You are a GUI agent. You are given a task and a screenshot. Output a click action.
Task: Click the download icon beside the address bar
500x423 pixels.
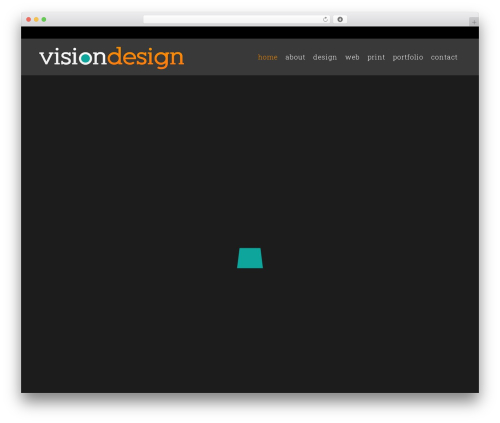[x=340, y=20]
